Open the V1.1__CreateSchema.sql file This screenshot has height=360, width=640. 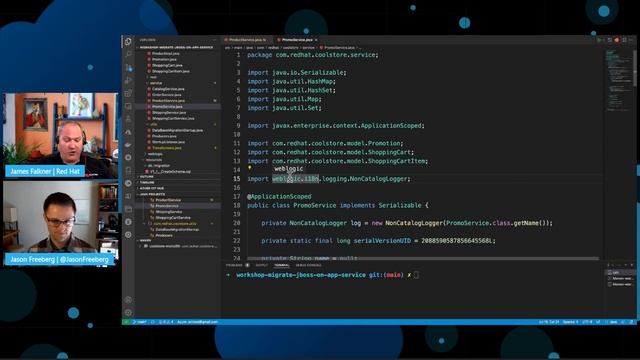[x=170, y=172]
